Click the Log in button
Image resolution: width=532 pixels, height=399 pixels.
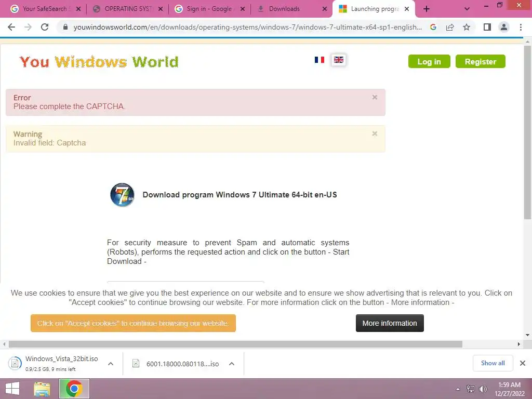click(429, 61)
